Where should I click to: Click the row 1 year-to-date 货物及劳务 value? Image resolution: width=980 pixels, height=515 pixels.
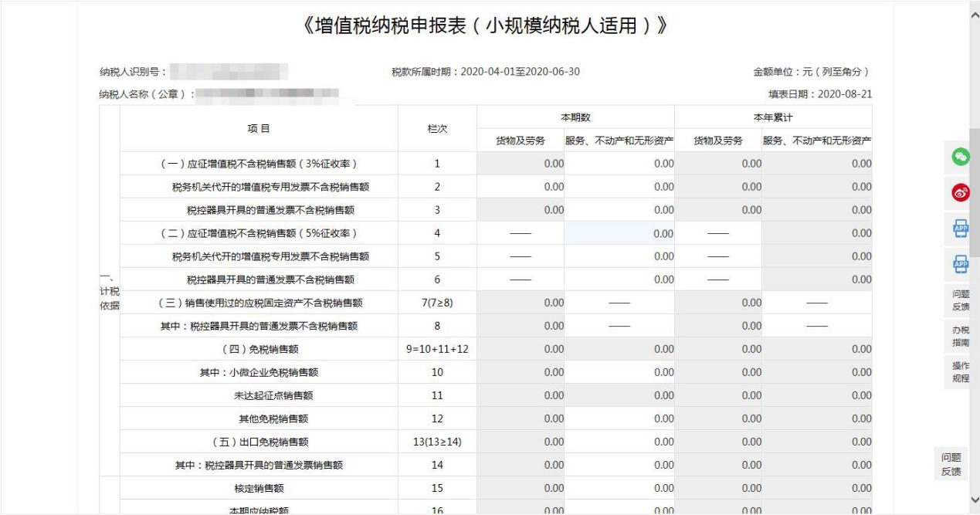click(751, 164)
